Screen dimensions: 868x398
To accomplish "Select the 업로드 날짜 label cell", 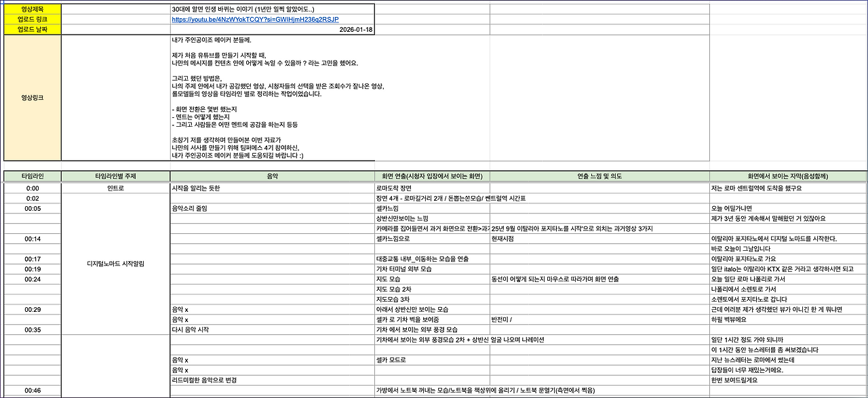I will click(x=32, y=30).
